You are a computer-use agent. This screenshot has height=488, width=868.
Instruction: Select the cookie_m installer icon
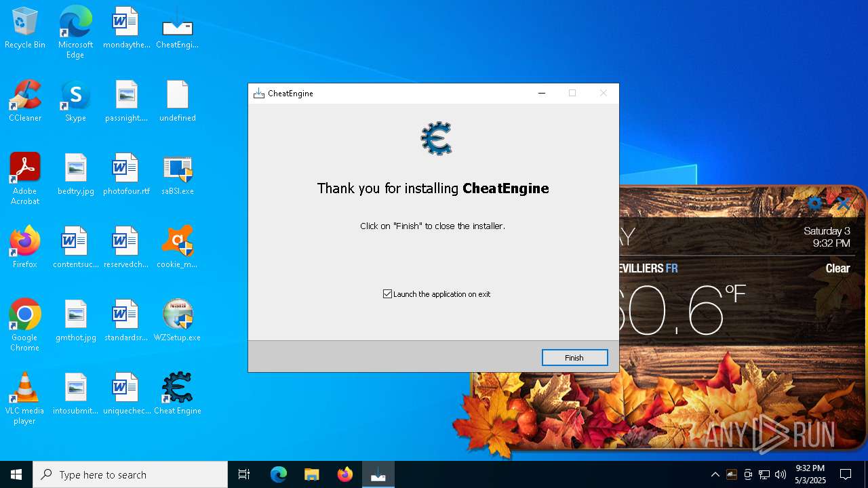(x=177, y=248)
